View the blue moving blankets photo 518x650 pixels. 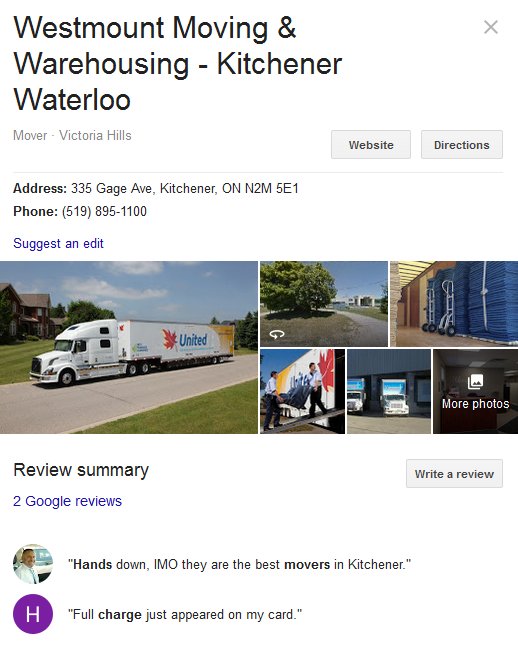pos(454,303)
